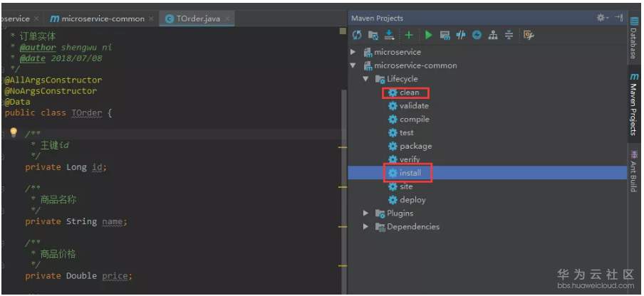Run Maven build with the green play icon
The image size is (644, 296).
428,36
